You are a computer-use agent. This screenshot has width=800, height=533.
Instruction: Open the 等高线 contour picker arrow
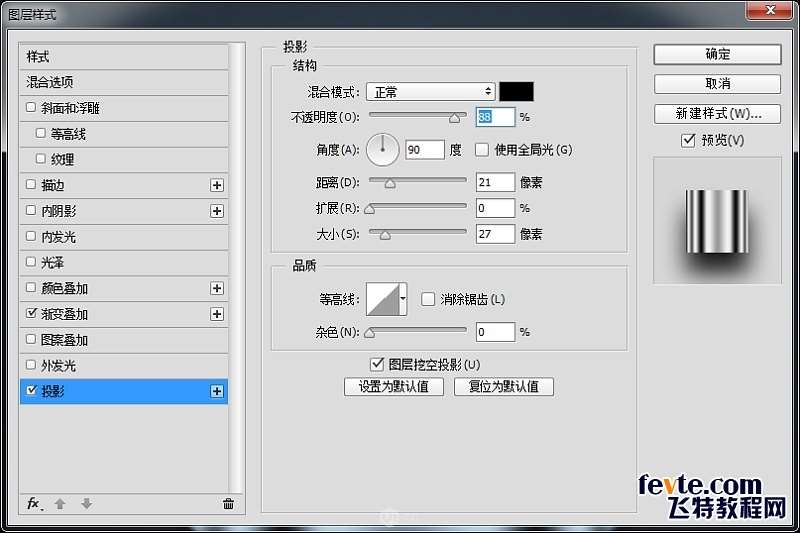click(404, 298)
